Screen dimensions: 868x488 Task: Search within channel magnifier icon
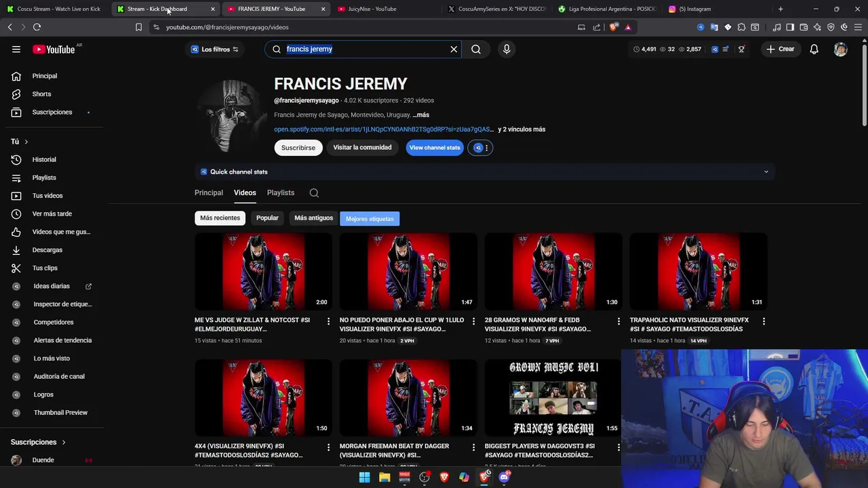click(x=314, y=193)
